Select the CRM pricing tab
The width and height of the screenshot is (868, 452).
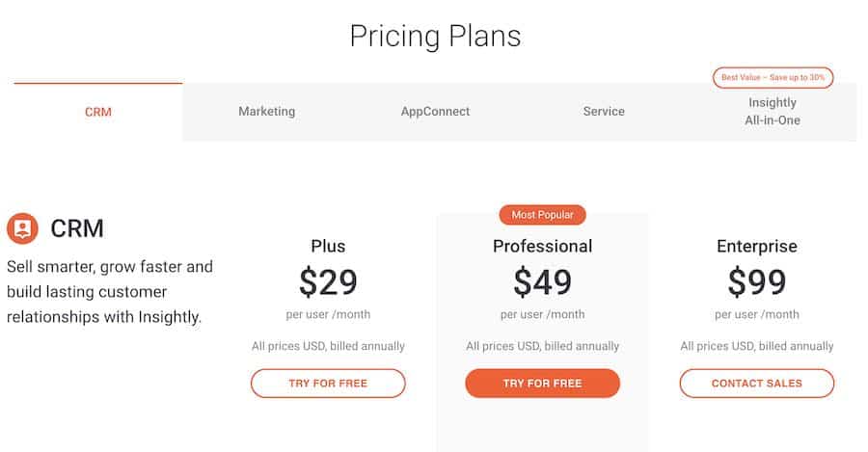(98, 112)
